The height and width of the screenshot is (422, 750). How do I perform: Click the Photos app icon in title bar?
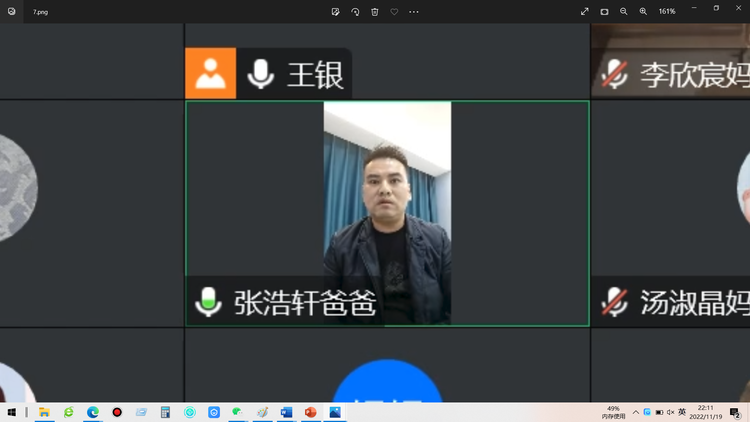coord(11,11)
